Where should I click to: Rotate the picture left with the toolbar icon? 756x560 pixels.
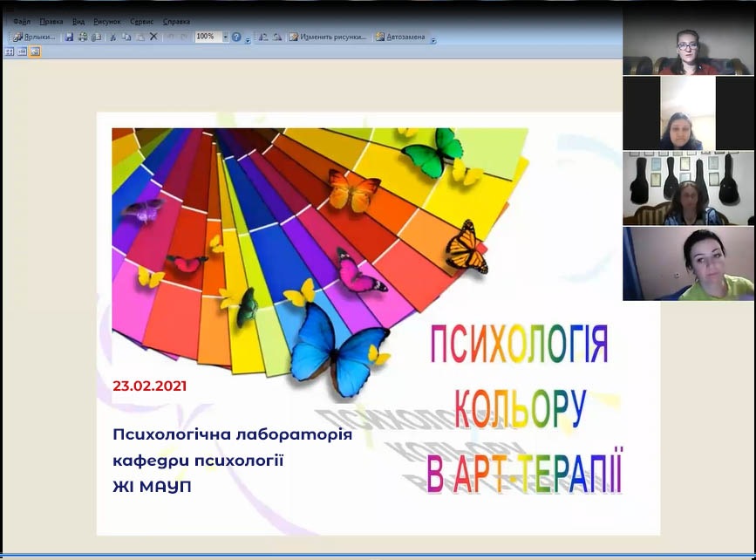pyautogui.click(x=264, y=37)
